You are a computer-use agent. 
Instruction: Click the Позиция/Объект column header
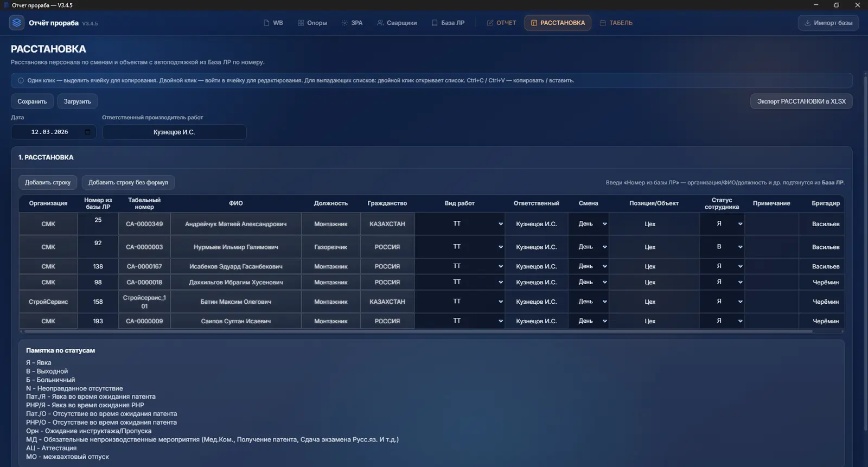[654, 203]
